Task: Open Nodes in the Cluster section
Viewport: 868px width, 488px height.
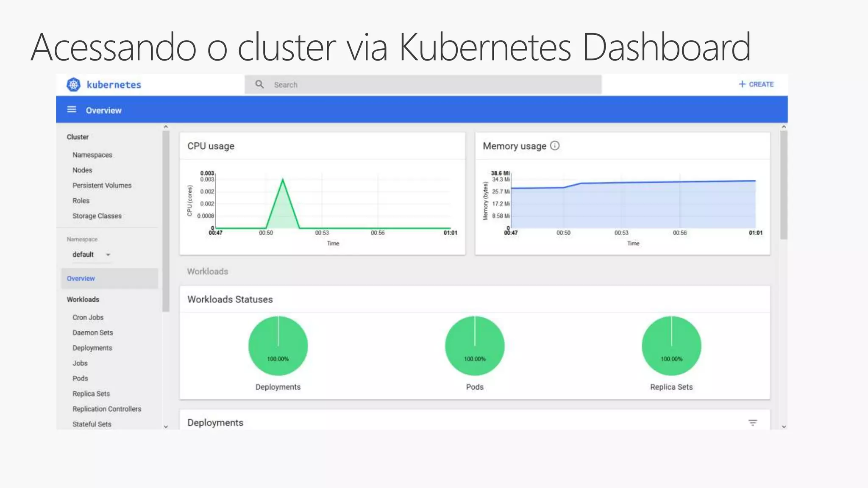Action: coord(82,170)
